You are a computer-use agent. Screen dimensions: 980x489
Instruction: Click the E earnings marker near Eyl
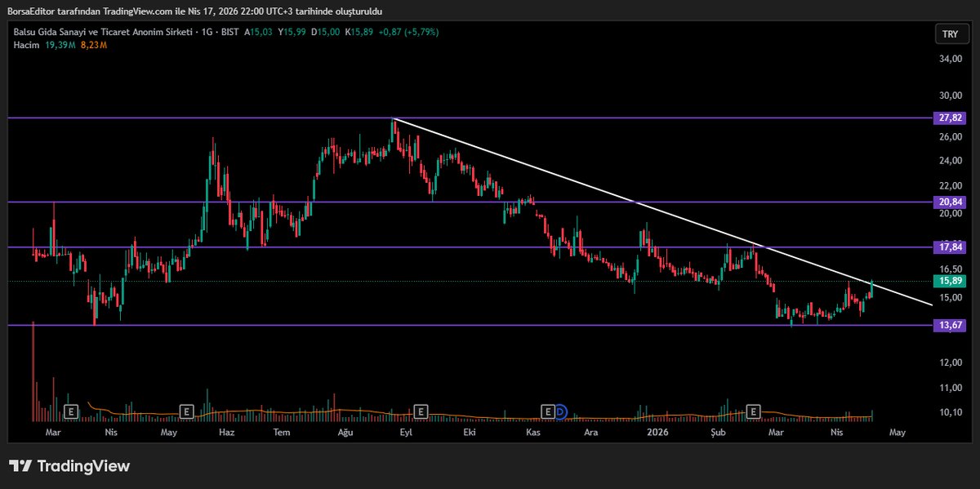coord(421,411)
